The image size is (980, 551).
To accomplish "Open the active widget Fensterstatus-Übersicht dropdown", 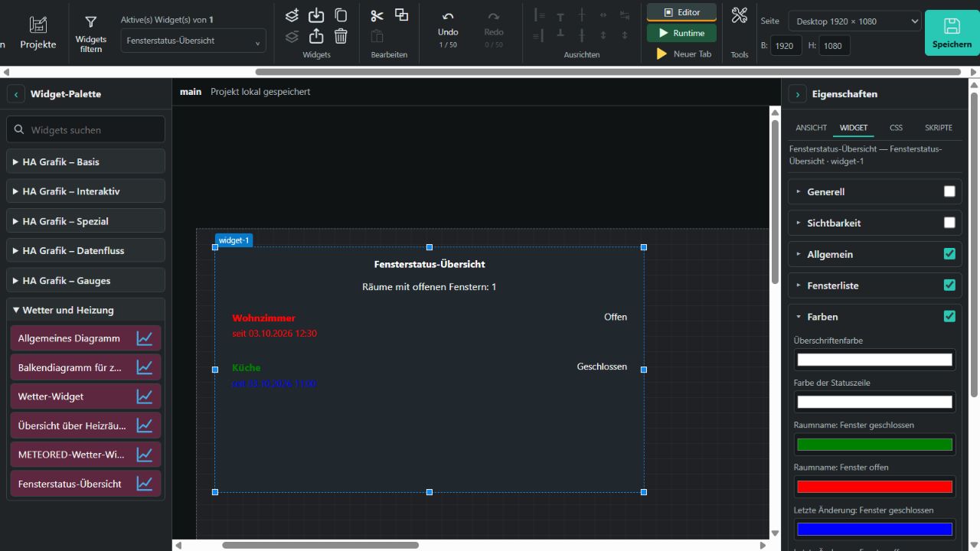I will point(194,41).
